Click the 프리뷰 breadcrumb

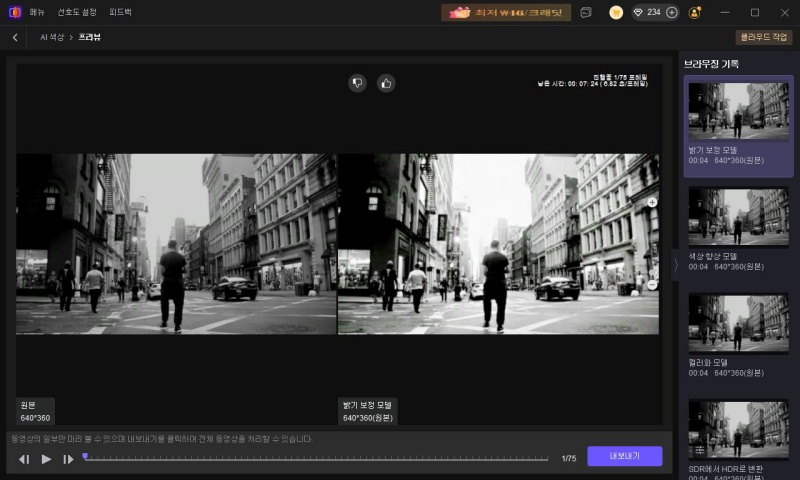(89, 37)
